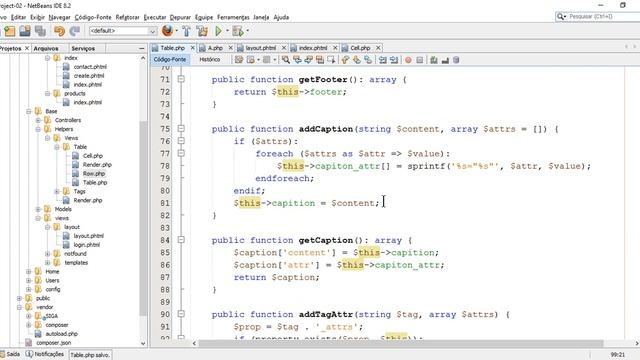This screenshot has width=640, height=360.
Task: Open the Refatorar menu
Action: (127, 17)
